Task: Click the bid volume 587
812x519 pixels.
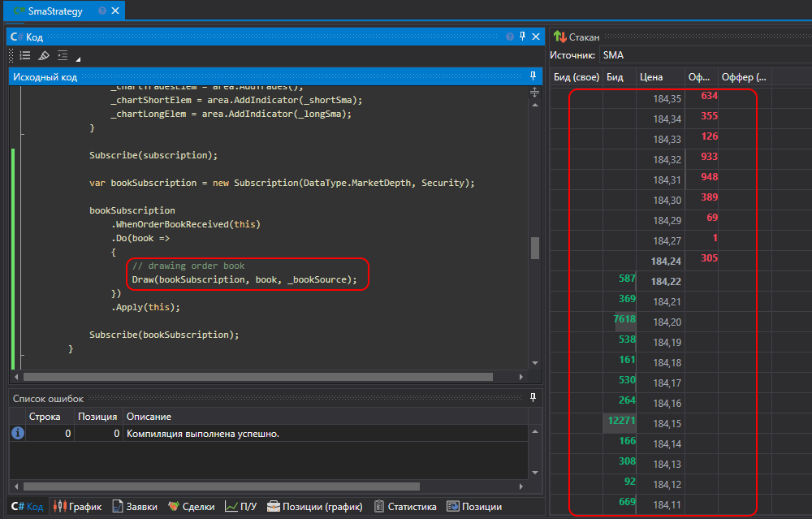Action: (x=627, y=278)
